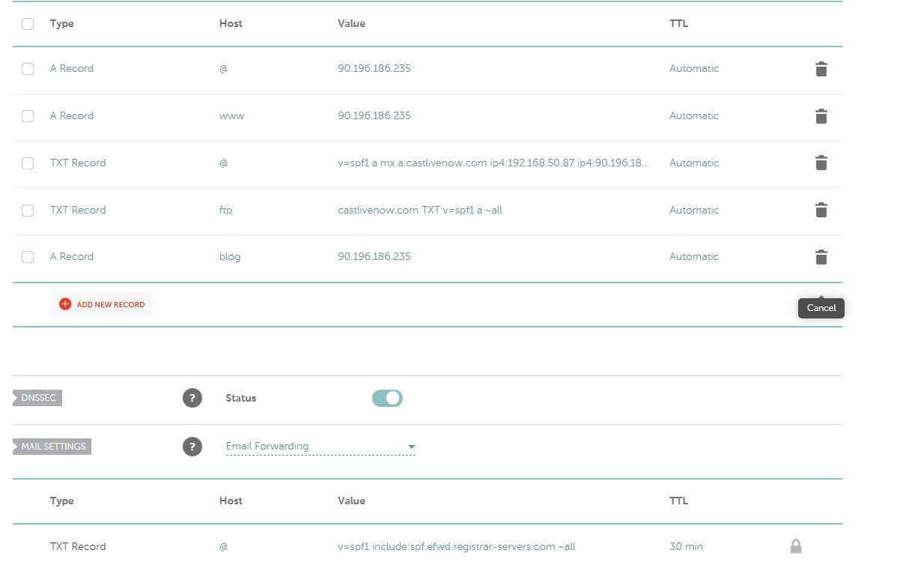The image size is (924, 574).
Task: Disable the DNSSEC status toggle
Action: (387, 398)
